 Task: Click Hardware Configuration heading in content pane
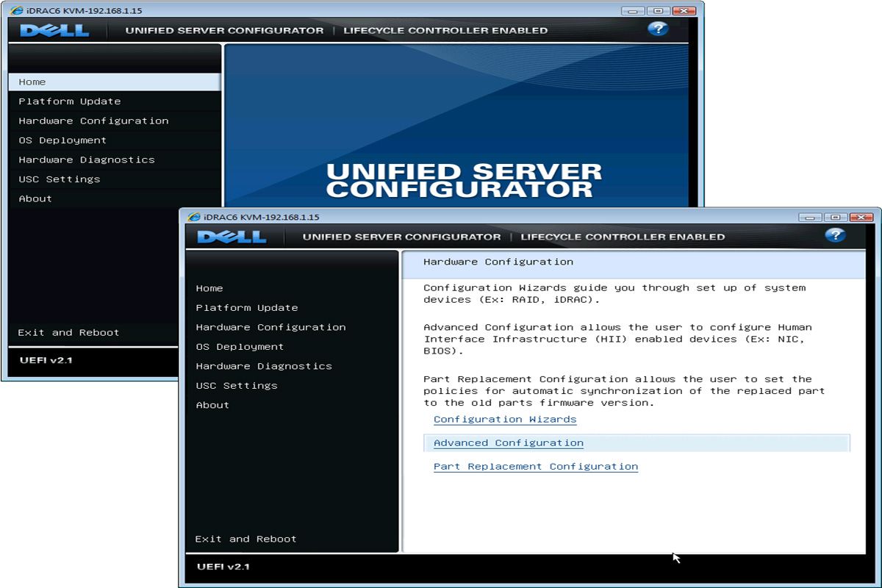point(498,262)
